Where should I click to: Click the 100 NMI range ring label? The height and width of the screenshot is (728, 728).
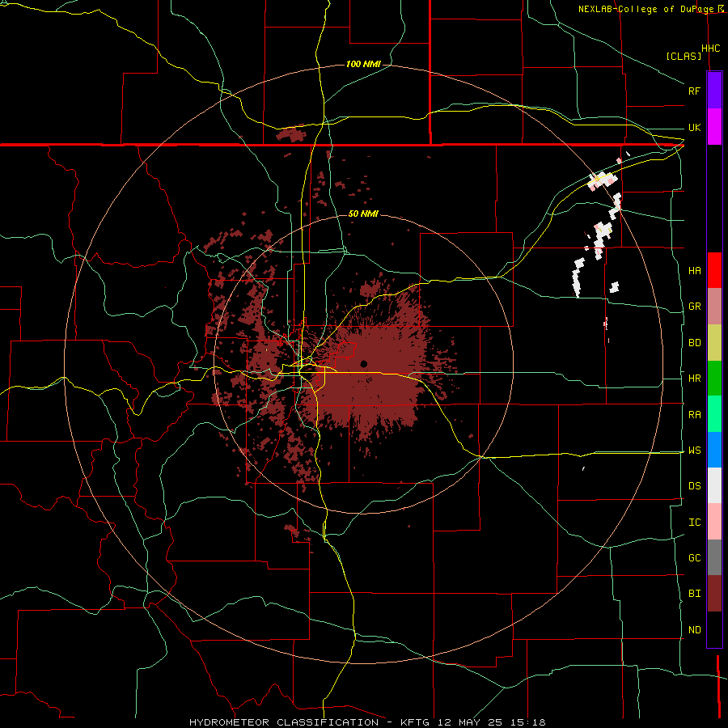pyautogui.click(x=363, y=64)
